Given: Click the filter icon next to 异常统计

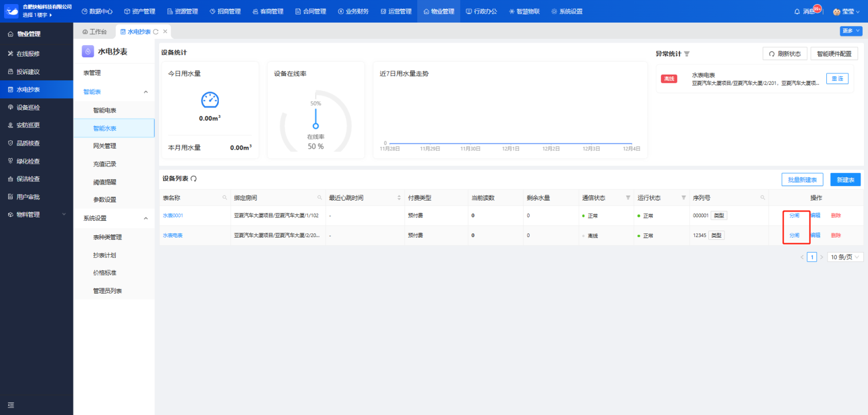Looking at the screenshot, I should [x=687, y=54].
